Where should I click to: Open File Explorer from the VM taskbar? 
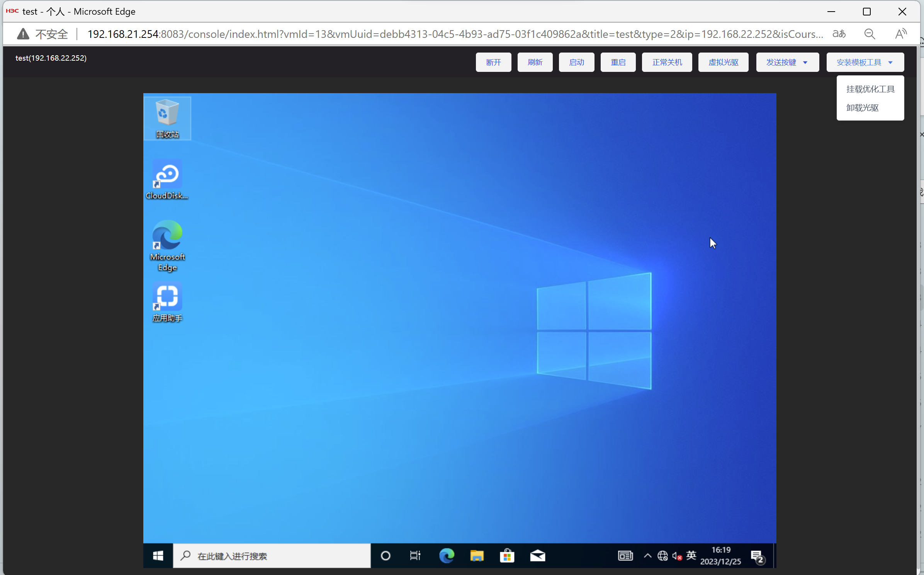point(477,556)
